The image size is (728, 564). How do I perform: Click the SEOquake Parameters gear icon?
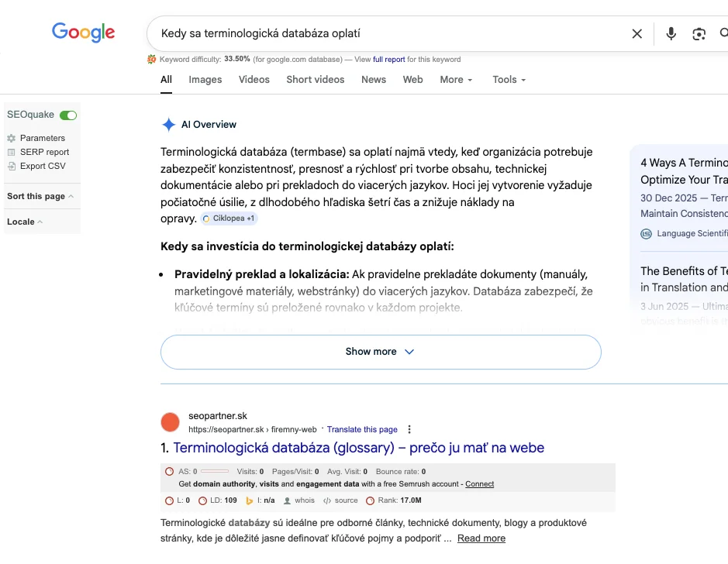pos(12,138)
